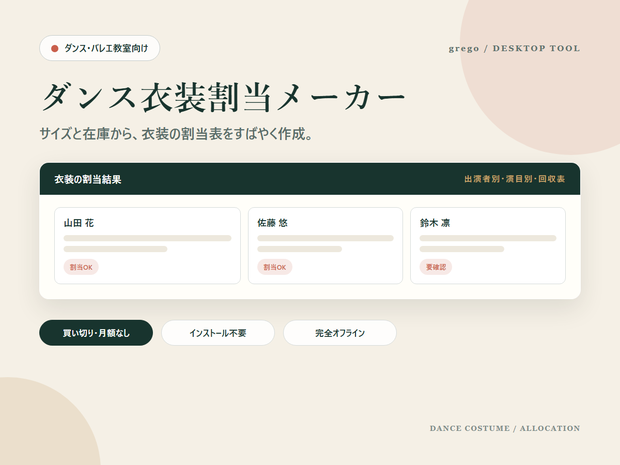Click the 出演者別・演目別・回収表 label

514,179
